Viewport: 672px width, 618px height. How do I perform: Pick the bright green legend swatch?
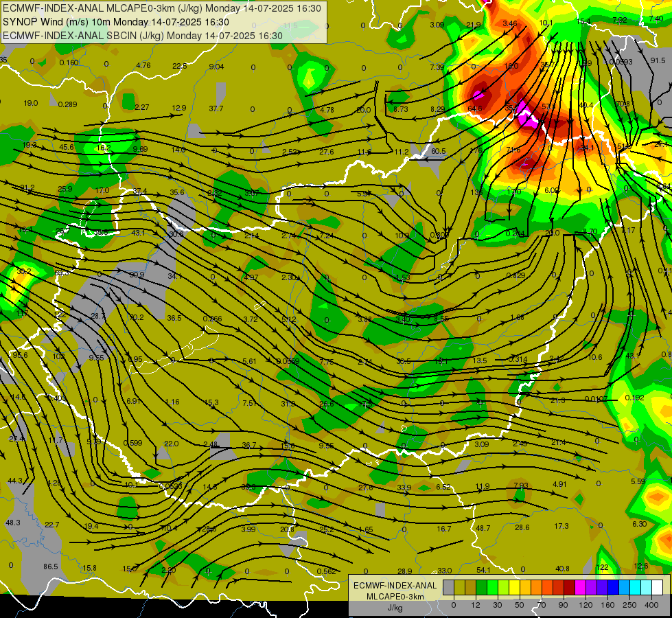[492, 588]
